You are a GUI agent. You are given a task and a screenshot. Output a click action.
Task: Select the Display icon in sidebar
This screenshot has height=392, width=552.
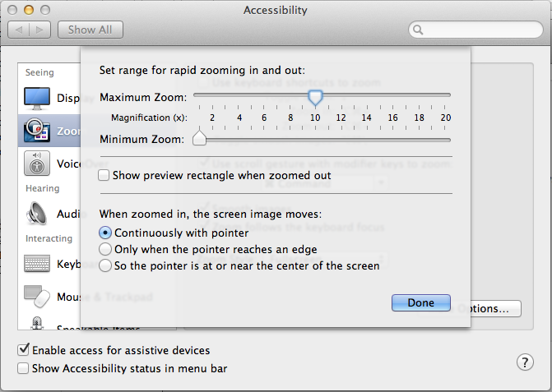(37, 99)
